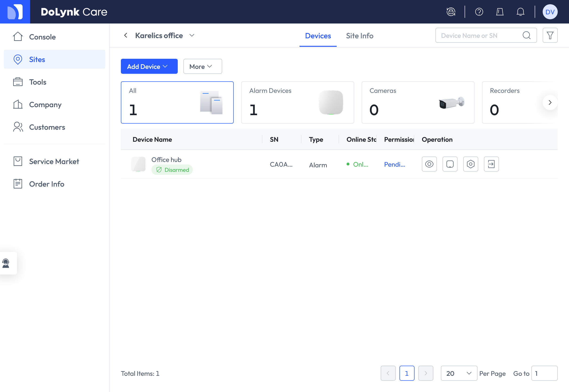Open the 20 per page dropdown
This screenshot has height=392, width=569.
(459, 373)
